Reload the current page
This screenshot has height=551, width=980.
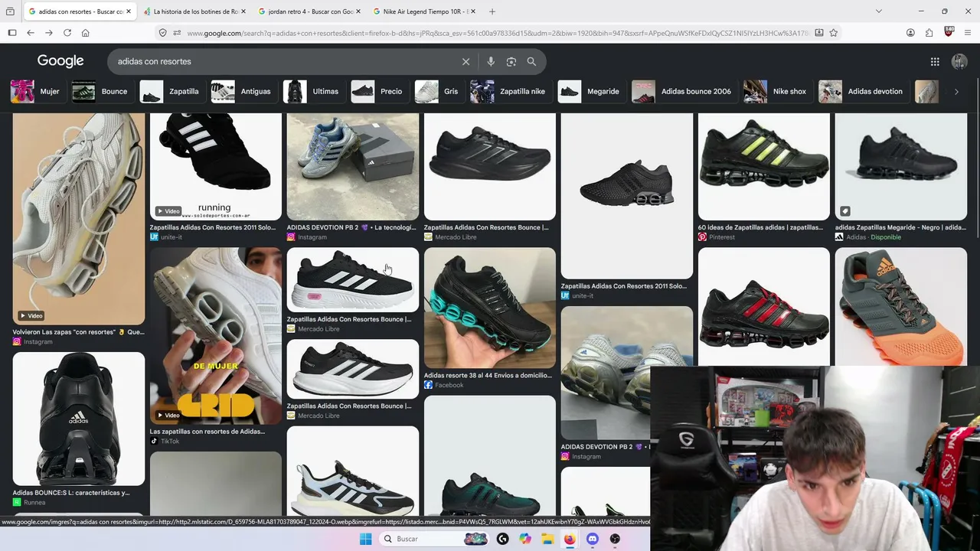67,33
